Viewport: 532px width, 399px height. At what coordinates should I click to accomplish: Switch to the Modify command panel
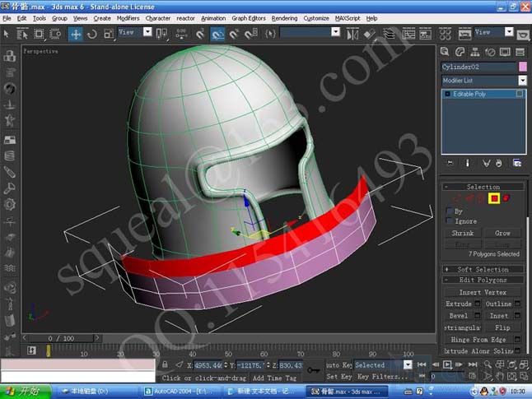[460, 52]
